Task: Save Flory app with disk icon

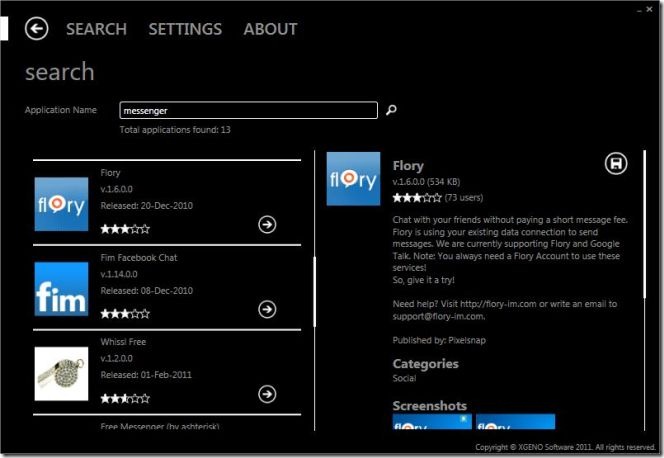Action: pos(616,164)
